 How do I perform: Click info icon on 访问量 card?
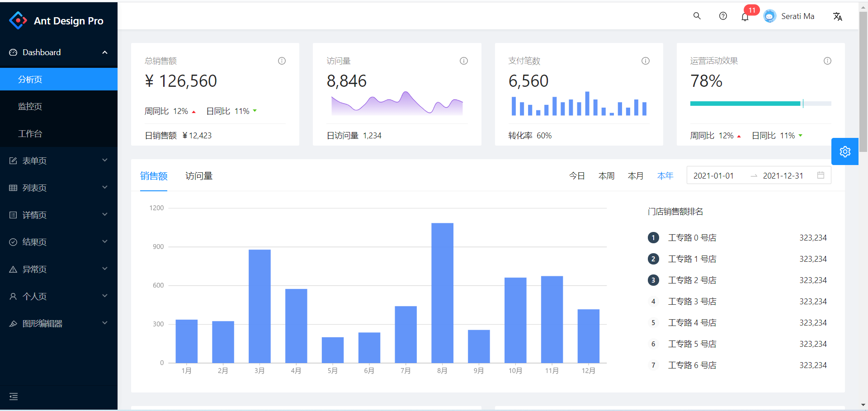click(x=463, y=61)
